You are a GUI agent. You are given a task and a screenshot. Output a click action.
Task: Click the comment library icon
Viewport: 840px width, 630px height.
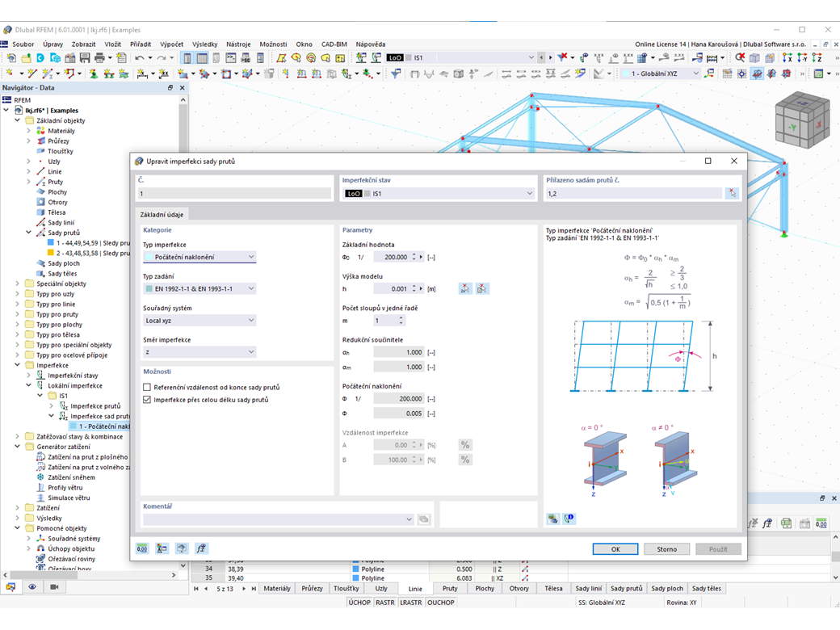pyautogui.click(x=424, y=519)
